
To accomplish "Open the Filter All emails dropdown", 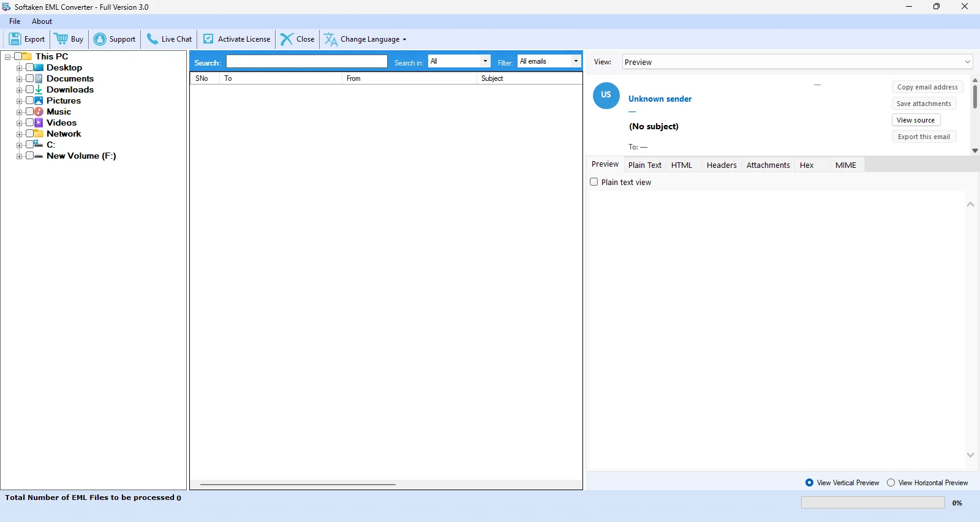I will [x=549, y=61].
